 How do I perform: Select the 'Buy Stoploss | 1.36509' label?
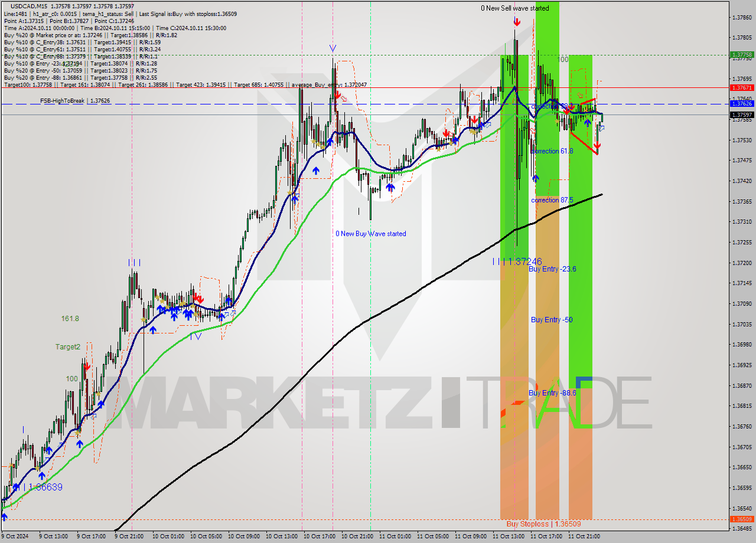pyautogui.click(x=543, y=524)
